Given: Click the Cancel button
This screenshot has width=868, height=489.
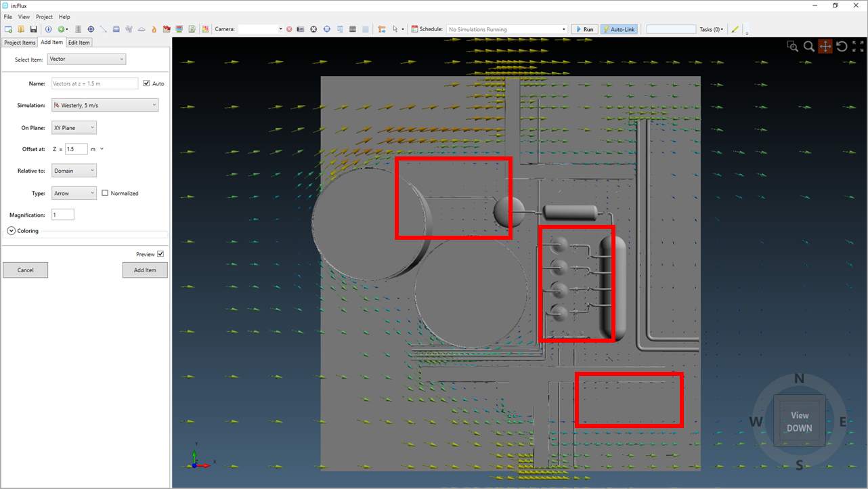Looking at the screenshot, I should pyautogui.click(x=25, y=270).
